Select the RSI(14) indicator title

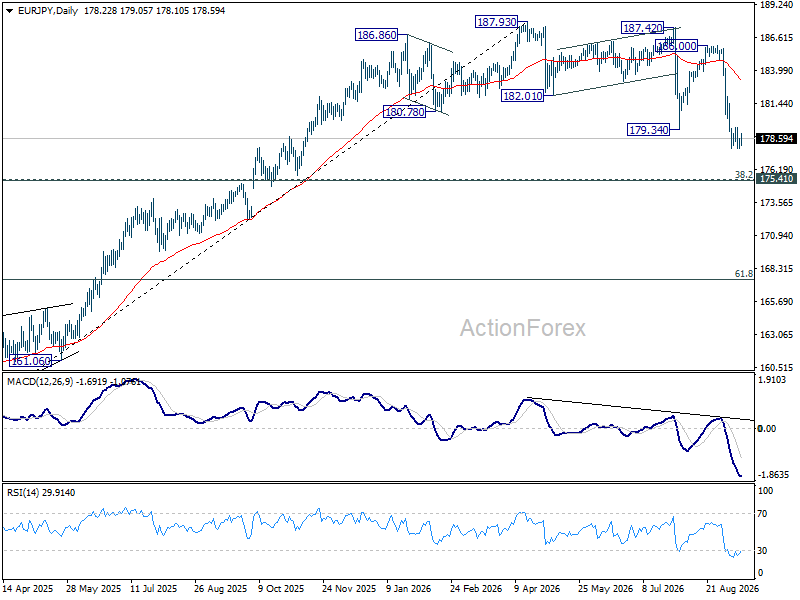(25, 492)
